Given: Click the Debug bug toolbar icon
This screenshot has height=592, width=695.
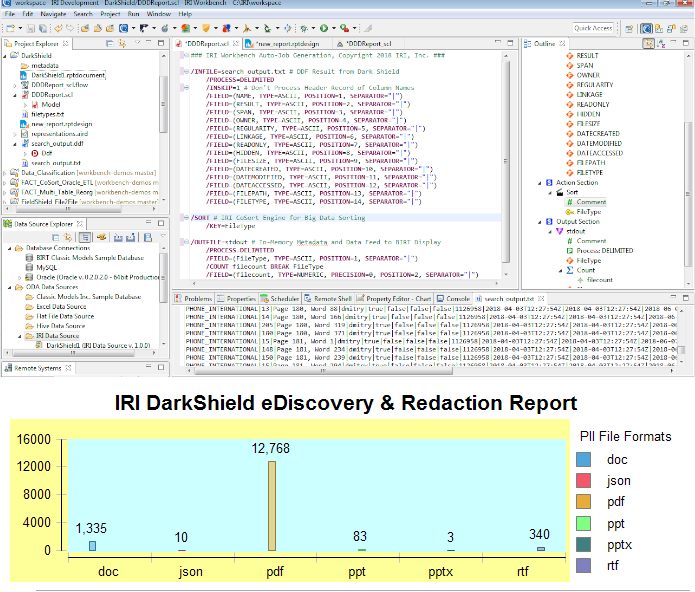Looking at the screenshot, I should 304,28.
